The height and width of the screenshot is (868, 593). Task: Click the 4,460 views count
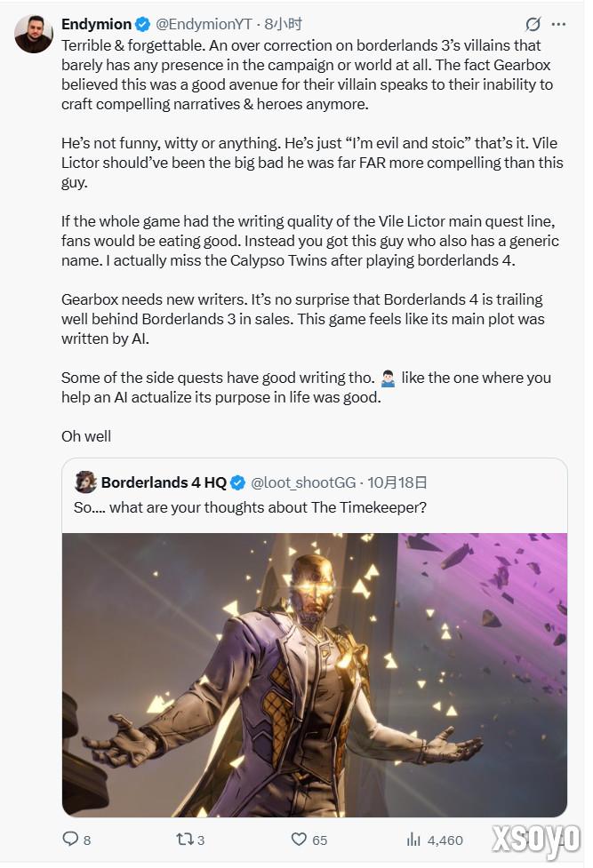coord(445,840)
